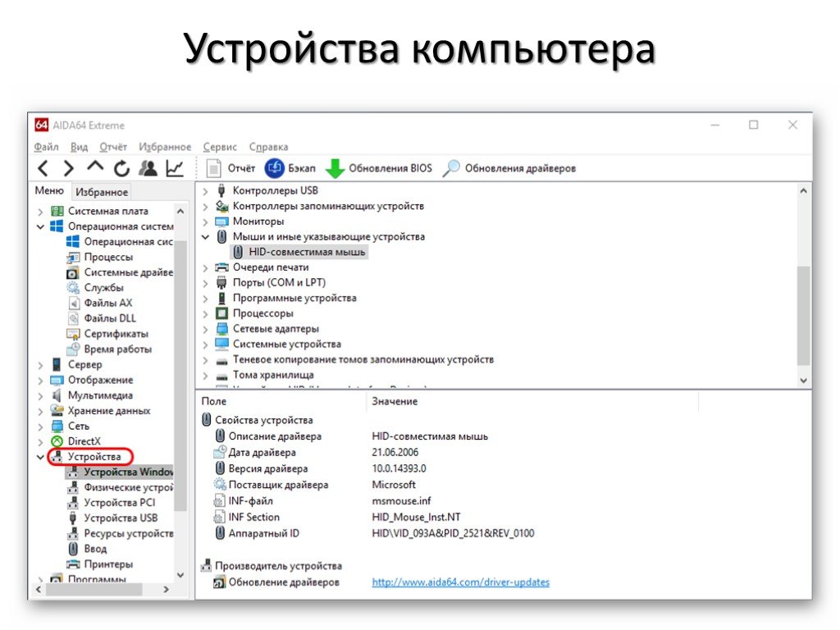
Task: Expand the Сервер tree node
Action: tap(41, 365)
